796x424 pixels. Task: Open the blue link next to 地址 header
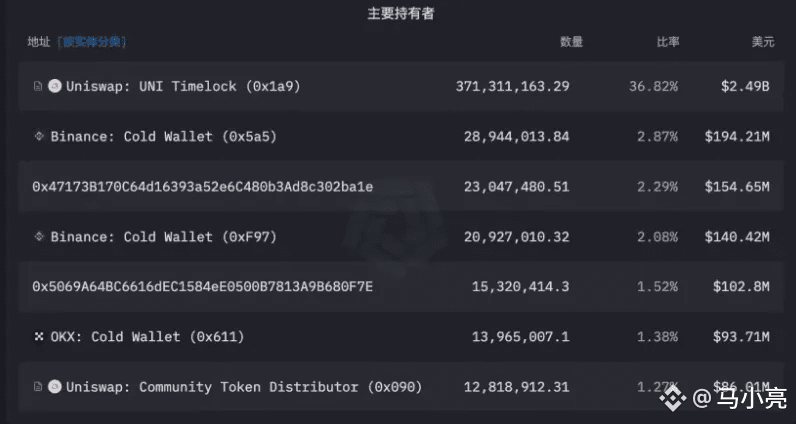(92, 42)
